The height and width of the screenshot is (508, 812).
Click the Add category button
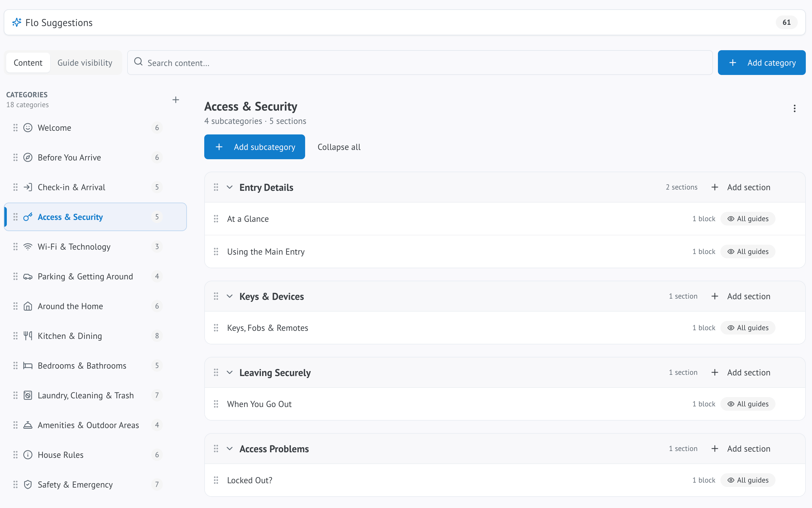tap(762, 63)
